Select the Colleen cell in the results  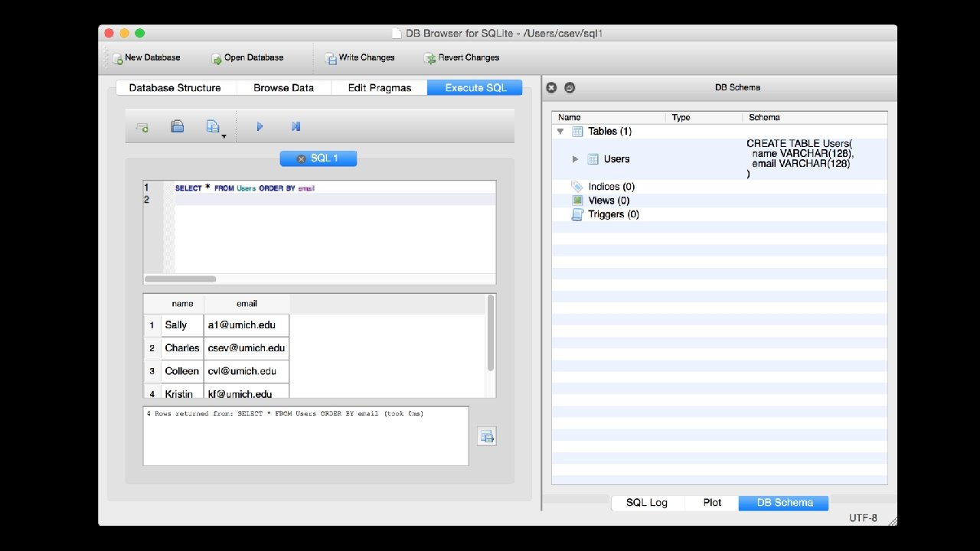pyautogui.click(x=182, y=371)
